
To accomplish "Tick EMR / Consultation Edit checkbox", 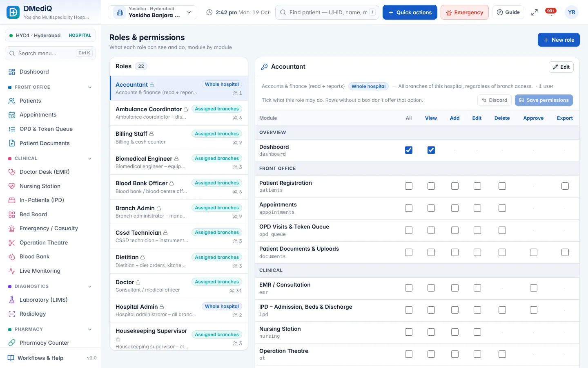I will pos(477,288).
